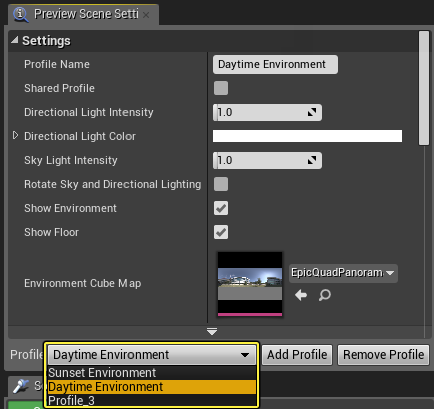Open the EpicQuadPanorama asset dropdown
Screen dimensions: 434x409
click(343, 273)
